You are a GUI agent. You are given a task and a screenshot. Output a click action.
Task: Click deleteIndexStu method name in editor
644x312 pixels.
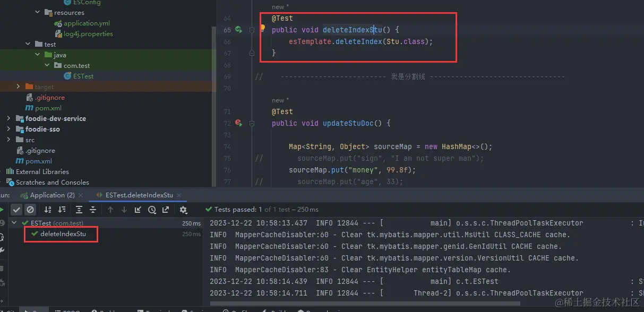(352, 30)
